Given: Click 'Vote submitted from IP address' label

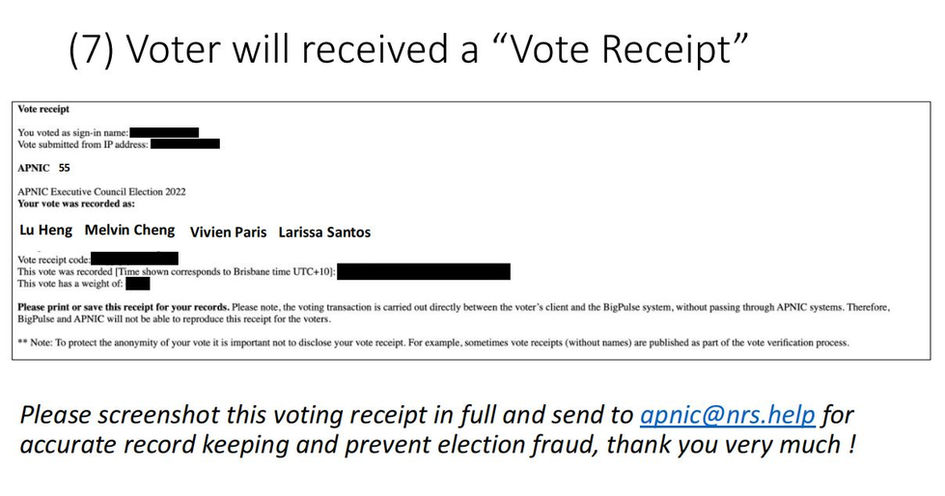Looking at the screenshot, I should point(83,145).
